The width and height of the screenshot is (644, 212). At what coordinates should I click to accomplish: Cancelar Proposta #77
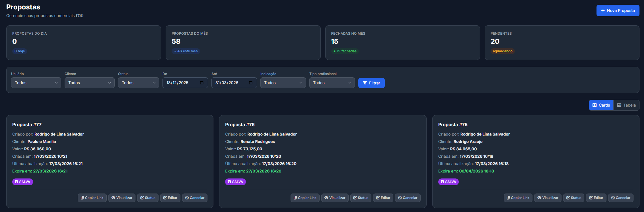[195, 198]
